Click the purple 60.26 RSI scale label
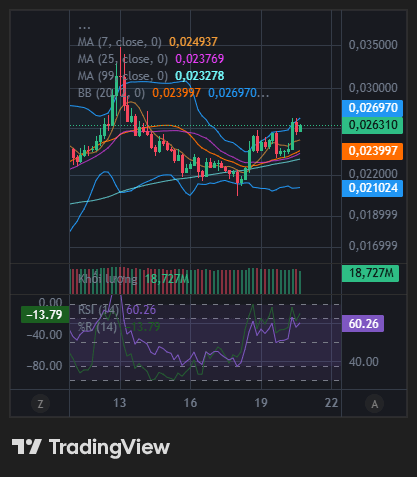Screen dimensions: 417x477 (x=363, y=324)
